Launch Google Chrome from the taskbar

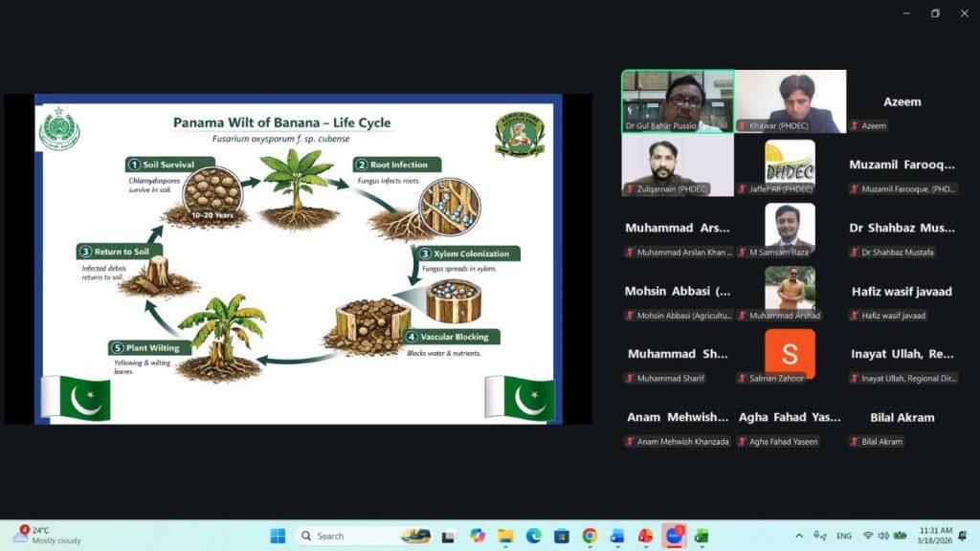[x=590, y=536]
